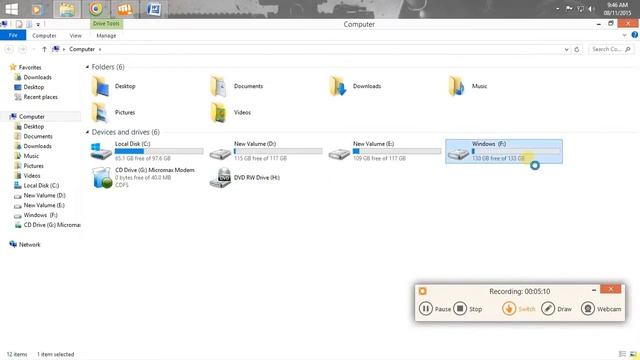Expand the Computer breadcrumb arrow
Image resolution: width=640 pixels, height=360 pixels.
point(100,49)
